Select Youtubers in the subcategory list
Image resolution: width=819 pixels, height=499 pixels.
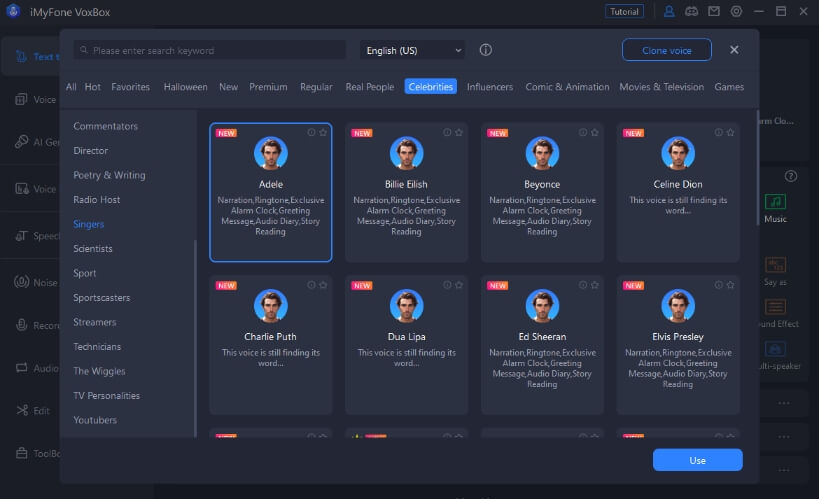pos(95,420)
